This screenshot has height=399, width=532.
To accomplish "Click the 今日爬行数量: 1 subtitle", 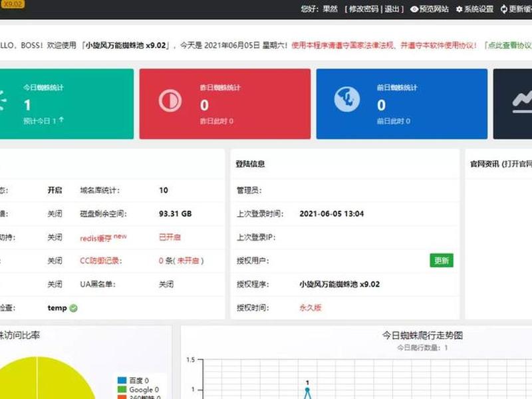I will coord(422,348).
